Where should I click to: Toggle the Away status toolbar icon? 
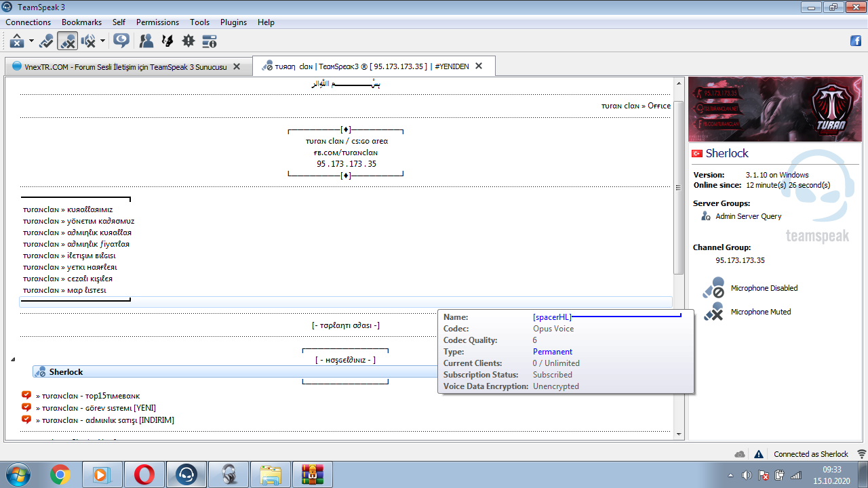click(x=17, y=41)
